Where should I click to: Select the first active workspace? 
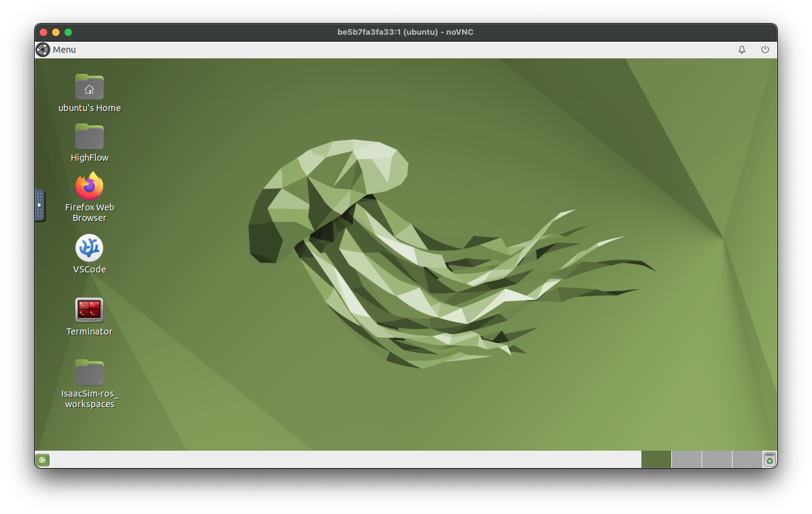(656, 459)
